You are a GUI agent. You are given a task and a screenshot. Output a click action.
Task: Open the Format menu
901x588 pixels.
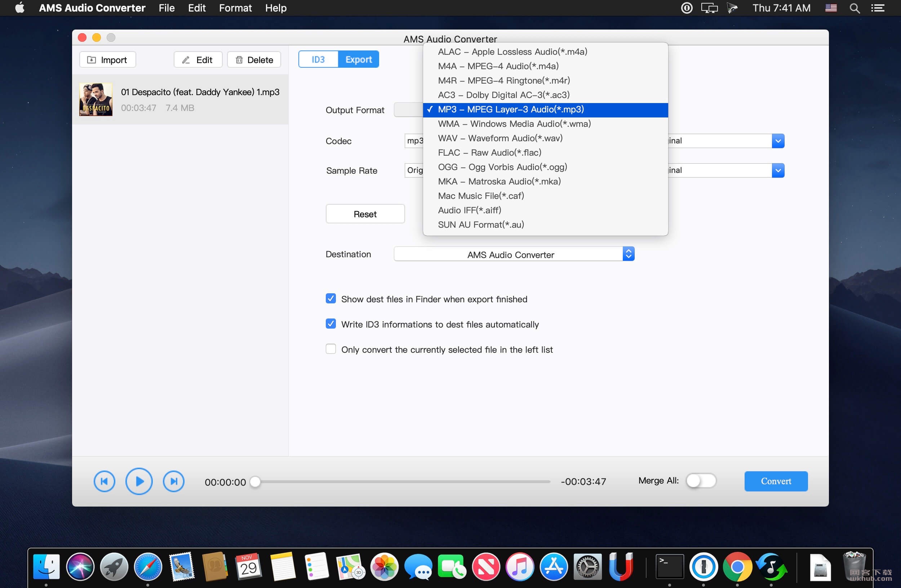pyautogui.click(x=235, y=8)
